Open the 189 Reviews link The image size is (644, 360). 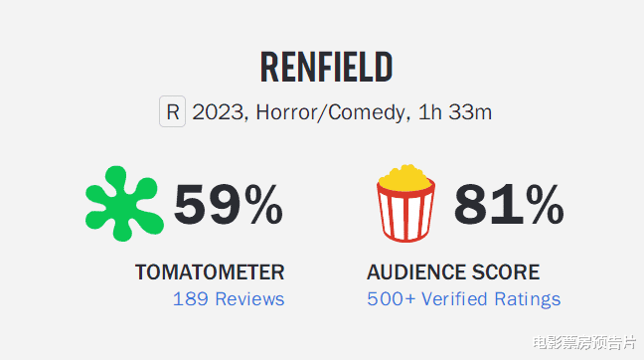point(229,298)
